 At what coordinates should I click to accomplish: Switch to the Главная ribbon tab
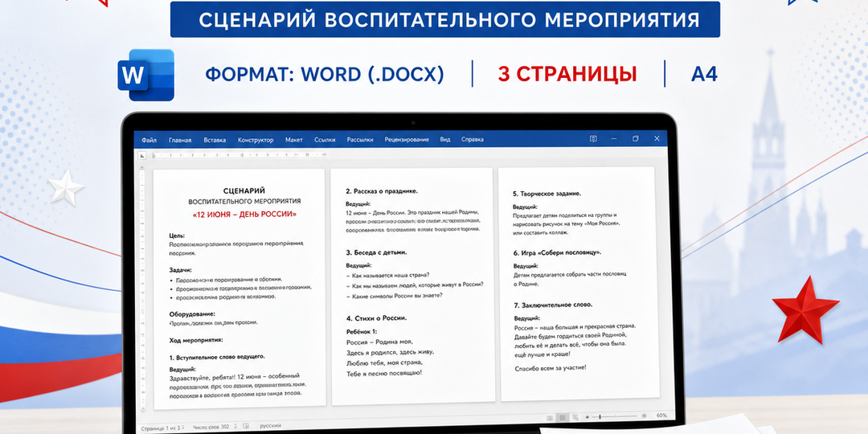point(180,140)
